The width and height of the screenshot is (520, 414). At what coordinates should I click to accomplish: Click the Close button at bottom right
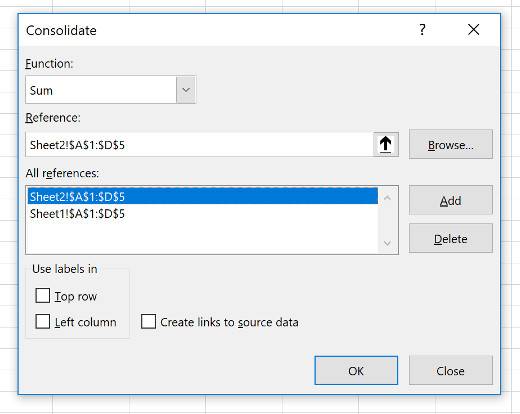pos(451,371)
